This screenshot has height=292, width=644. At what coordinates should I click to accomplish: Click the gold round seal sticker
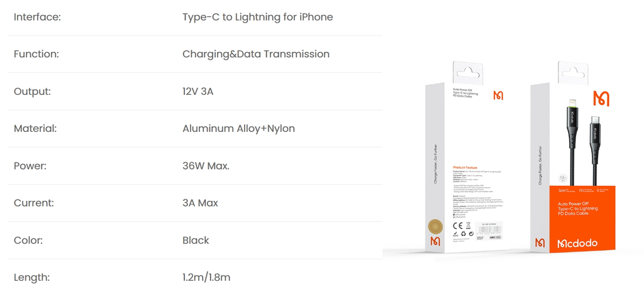pos(435,227)
